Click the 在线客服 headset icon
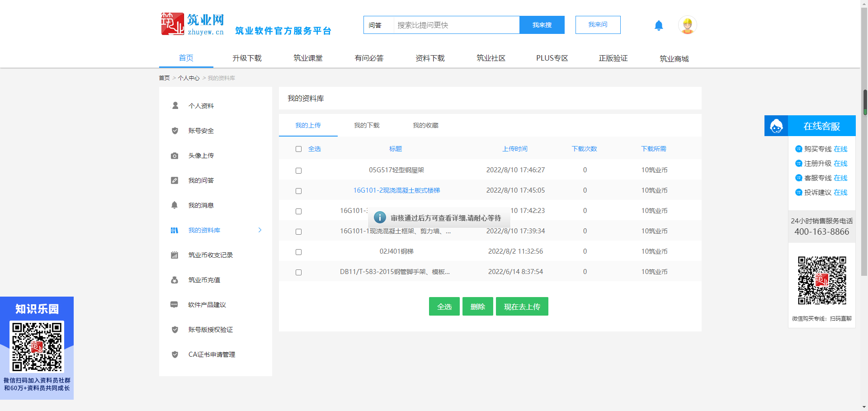This screenshot has width=868, height=411. tap(776, 126)
